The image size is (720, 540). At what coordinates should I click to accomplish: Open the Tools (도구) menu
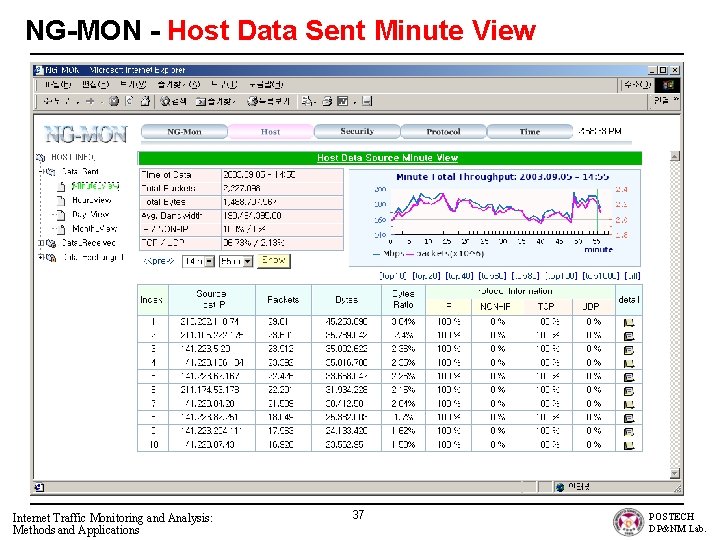(x=224, y=84)
